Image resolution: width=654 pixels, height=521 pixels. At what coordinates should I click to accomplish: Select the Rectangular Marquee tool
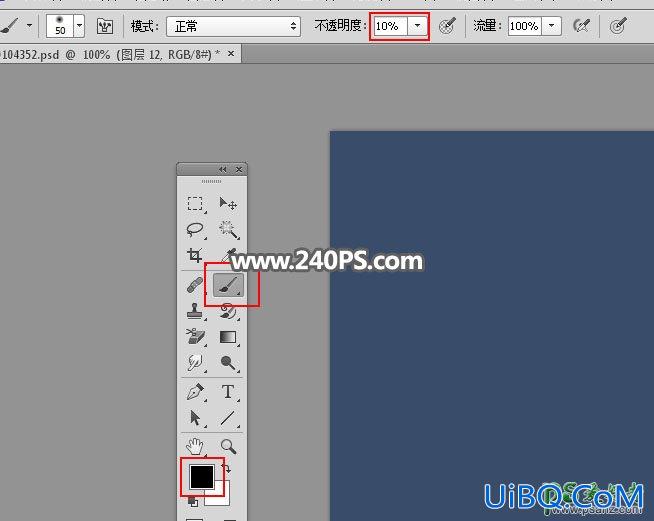[x=195, y=204]
